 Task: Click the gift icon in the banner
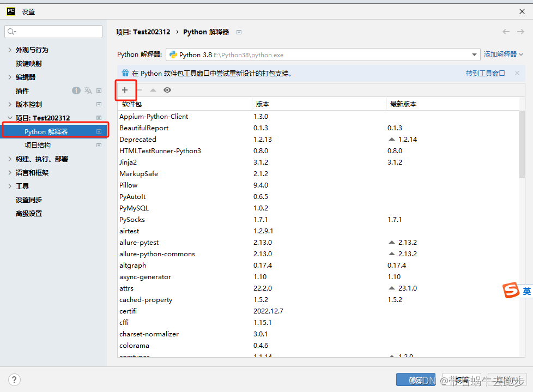coord(125,73)
